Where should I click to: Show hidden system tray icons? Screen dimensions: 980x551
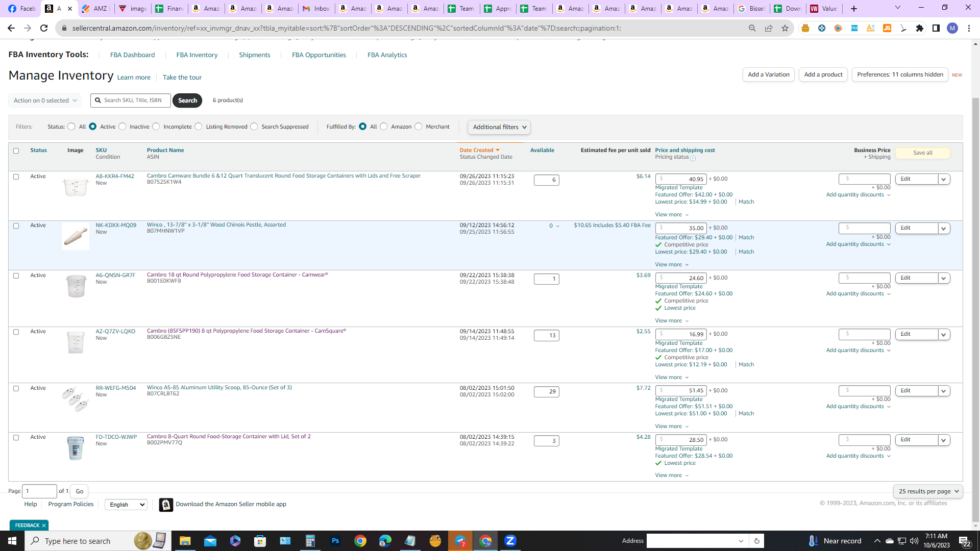click(877, 541)
